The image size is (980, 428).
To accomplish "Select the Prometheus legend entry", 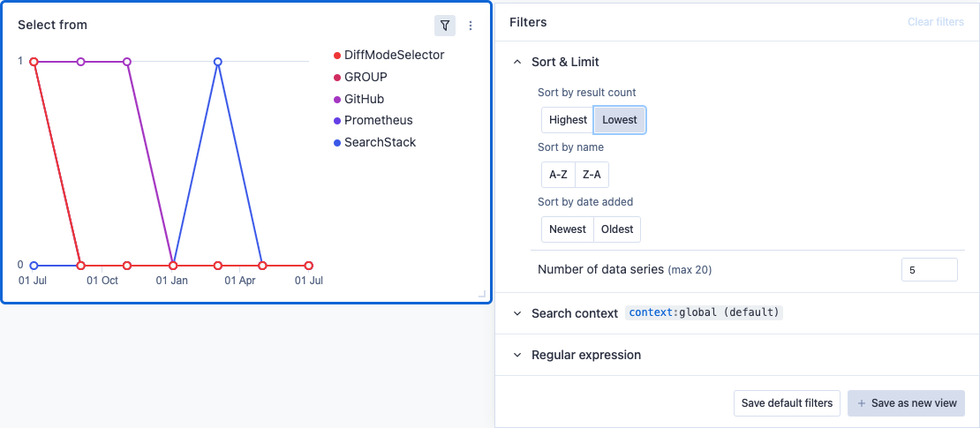I will (x=373, y=121).
